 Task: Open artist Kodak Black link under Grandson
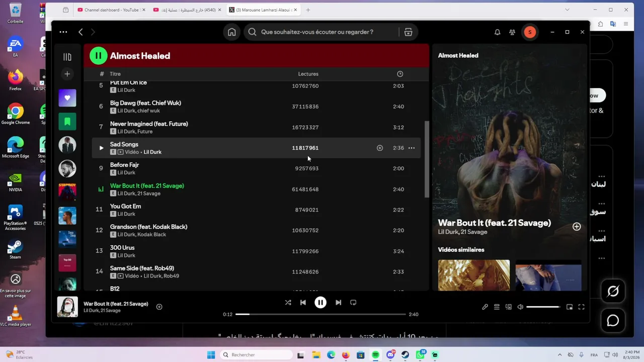[151, 234]
